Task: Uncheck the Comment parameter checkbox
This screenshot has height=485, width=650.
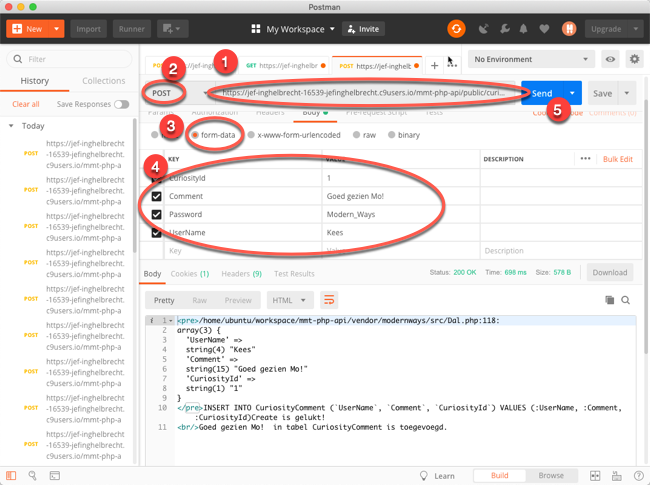Action: (x=156, y=196)
